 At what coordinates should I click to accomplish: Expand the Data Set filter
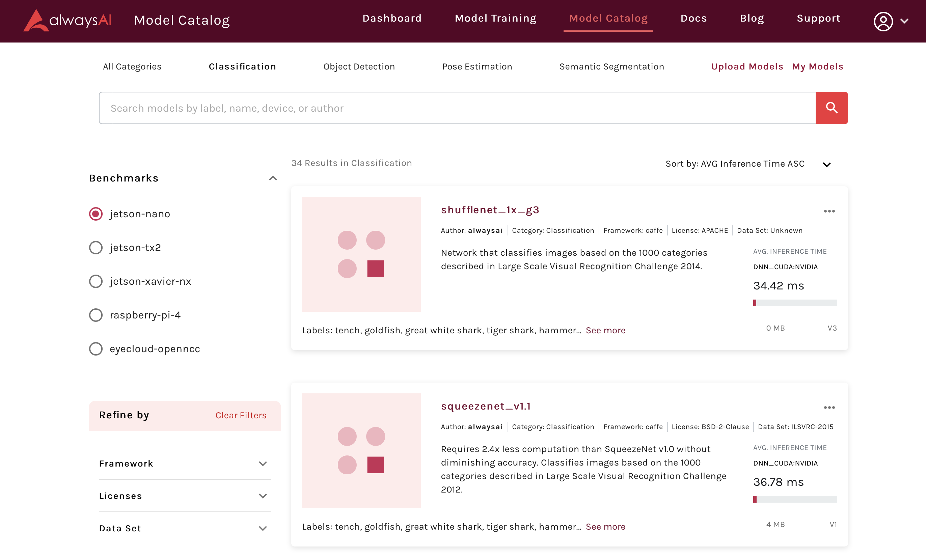point(263,528)
